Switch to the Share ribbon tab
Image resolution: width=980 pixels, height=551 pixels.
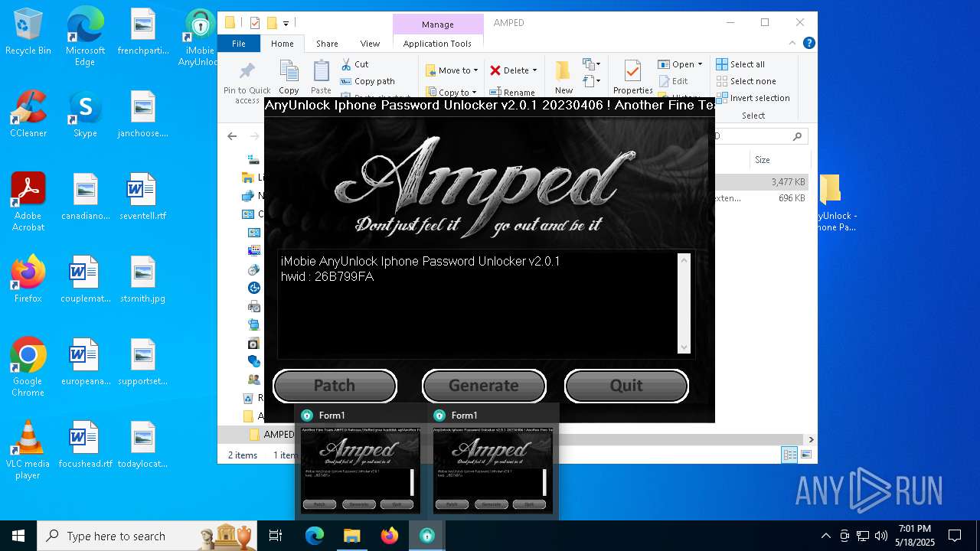click(x=327, y=44)
